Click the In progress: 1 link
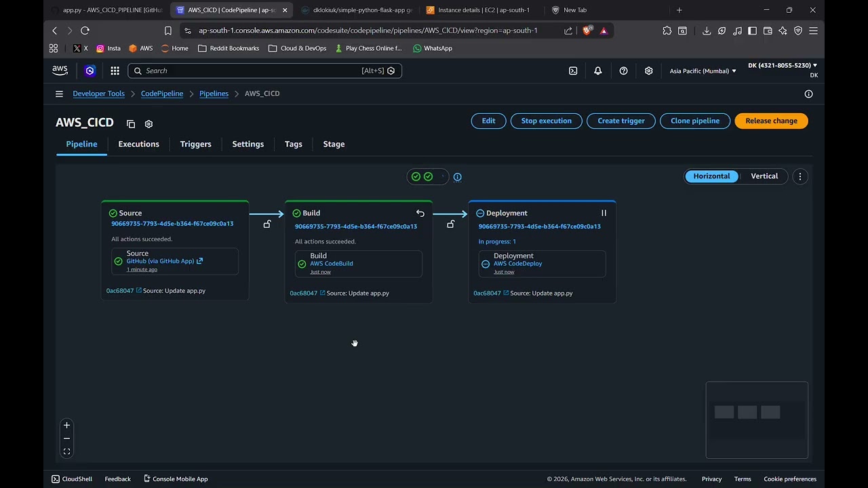 (497, 241)
